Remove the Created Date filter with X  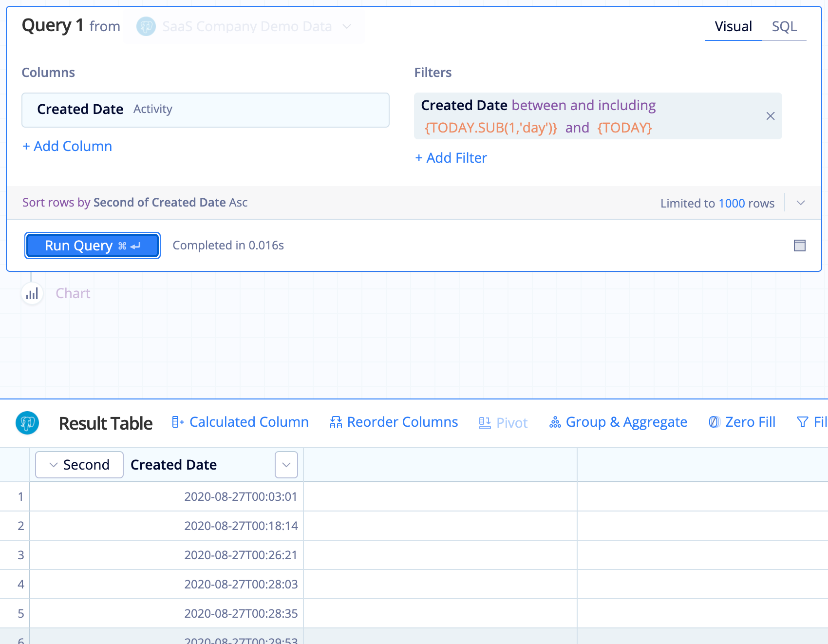tap(770, 116)
